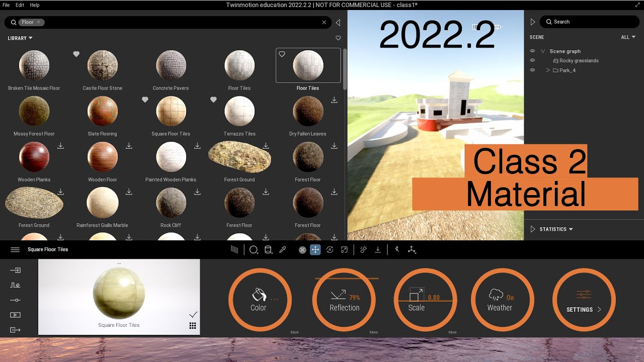Open the STATISTICS dropdown
The height and width of the screenshot is (362, 644).
tap(556, 229)
